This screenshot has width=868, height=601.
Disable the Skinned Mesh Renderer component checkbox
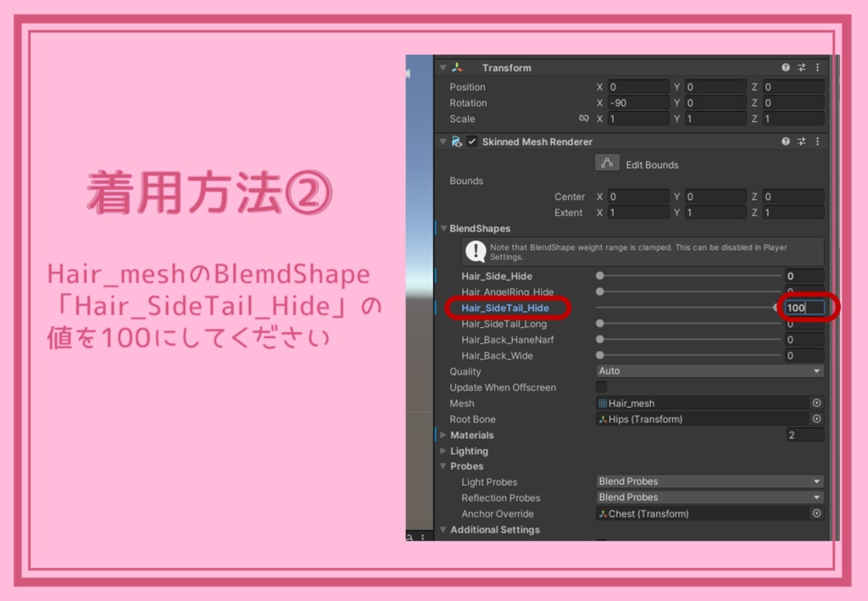472,141
